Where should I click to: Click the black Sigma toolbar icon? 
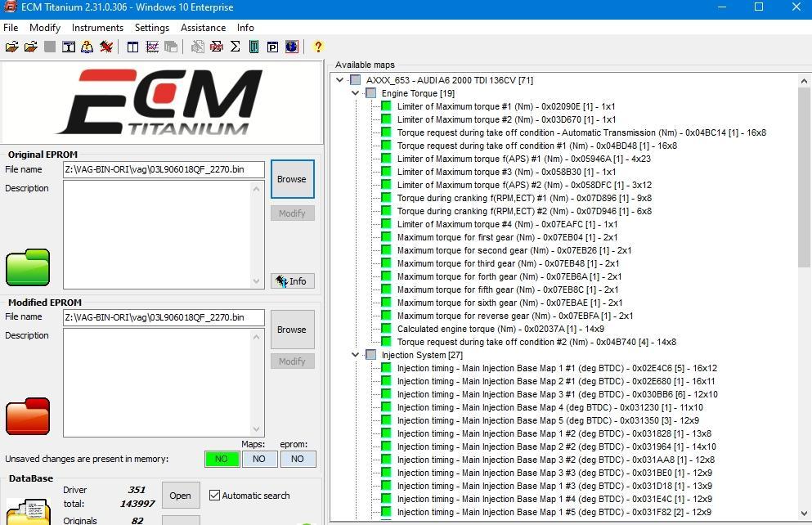[x=236, y=47]
